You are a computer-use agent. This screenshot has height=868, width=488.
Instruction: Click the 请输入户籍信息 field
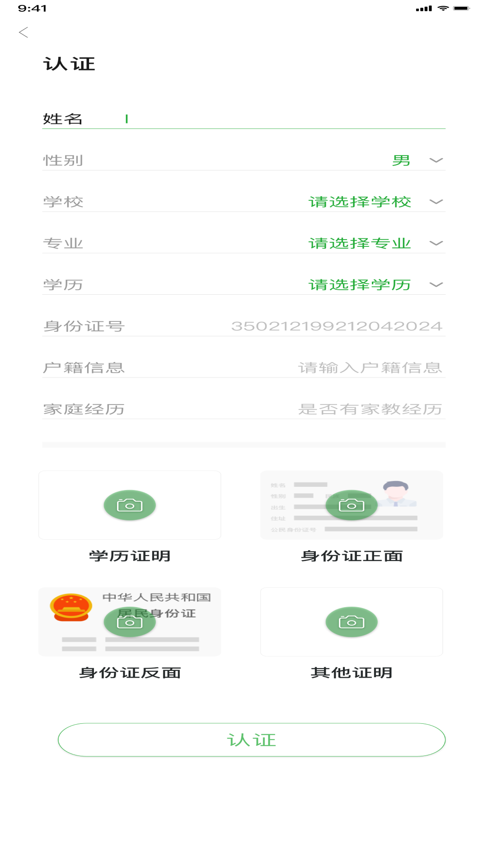pyautogui.click(x=370, y=368)
